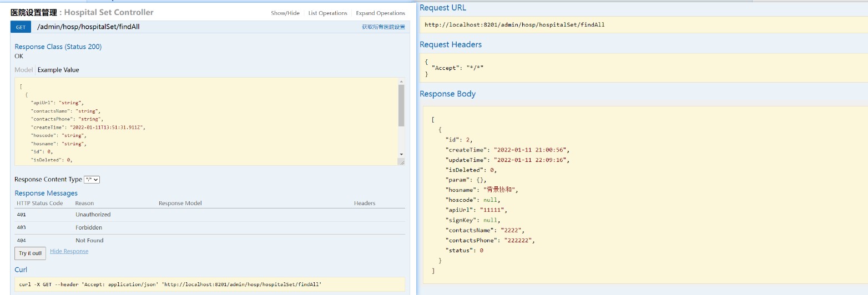Click the contactsName "2222" response line

point(485,230)
